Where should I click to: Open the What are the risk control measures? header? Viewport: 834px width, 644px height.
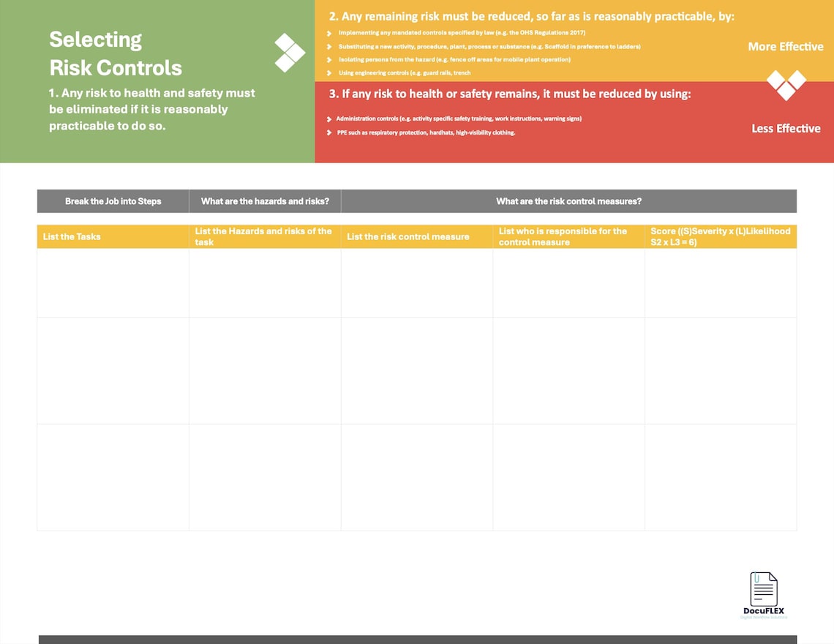(568, 201)
